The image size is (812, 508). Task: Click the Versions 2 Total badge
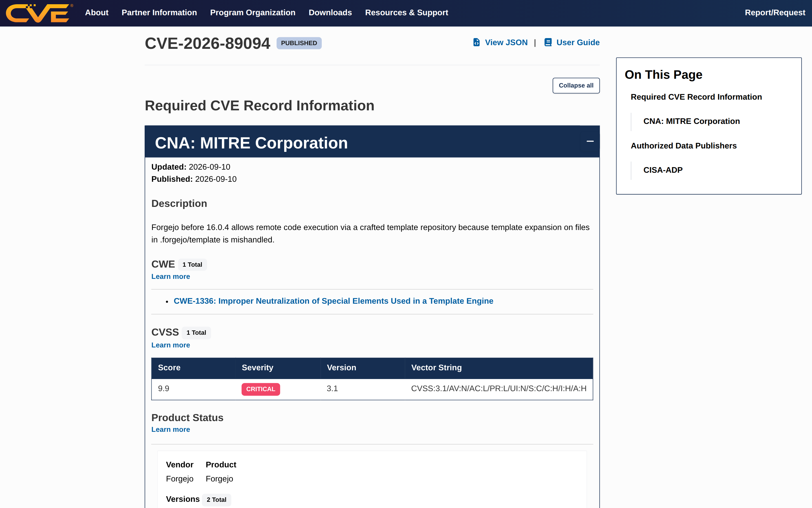217,500
